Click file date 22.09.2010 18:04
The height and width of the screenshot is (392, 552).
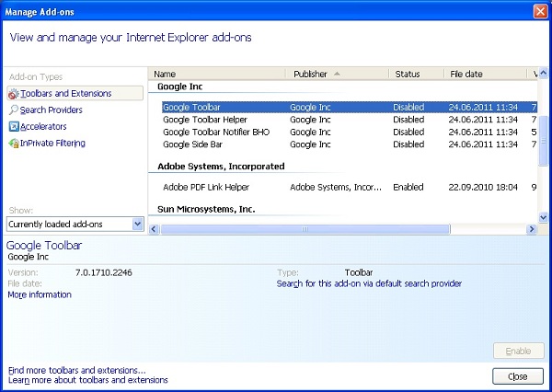point(483,187)
